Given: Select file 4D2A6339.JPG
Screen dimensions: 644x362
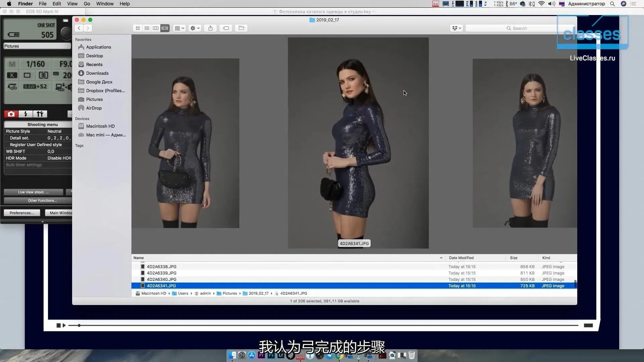Looking at the screenshot, I should pos(354,273).
